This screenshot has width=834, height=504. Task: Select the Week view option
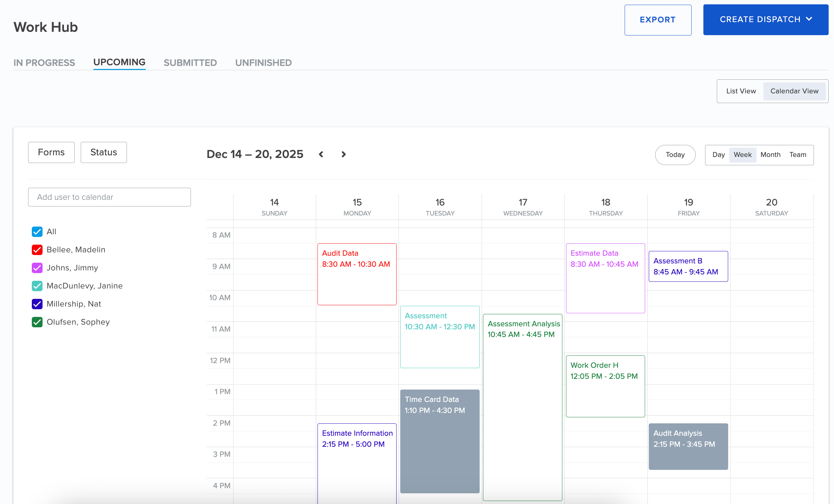click(x=742, y=155)
